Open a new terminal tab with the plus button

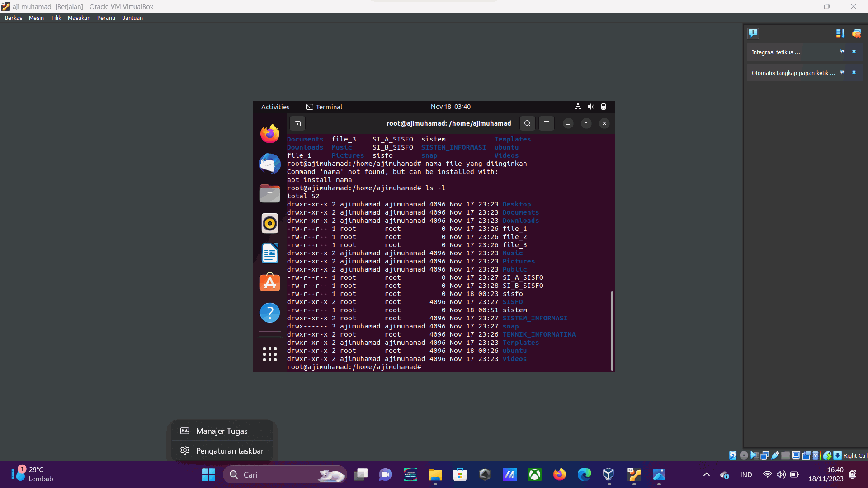click(297, 123)
